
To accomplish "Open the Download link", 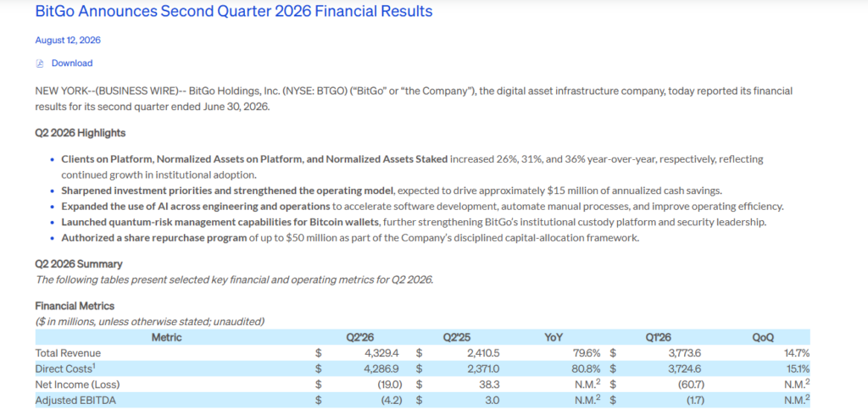I will point(72,63).
